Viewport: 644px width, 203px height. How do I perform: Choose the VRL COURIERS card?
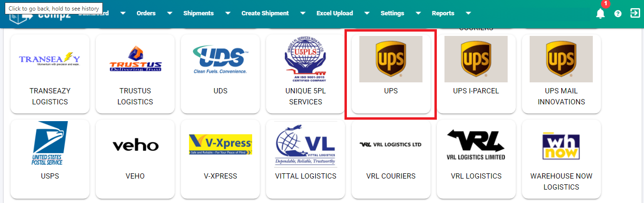[391, 159]
